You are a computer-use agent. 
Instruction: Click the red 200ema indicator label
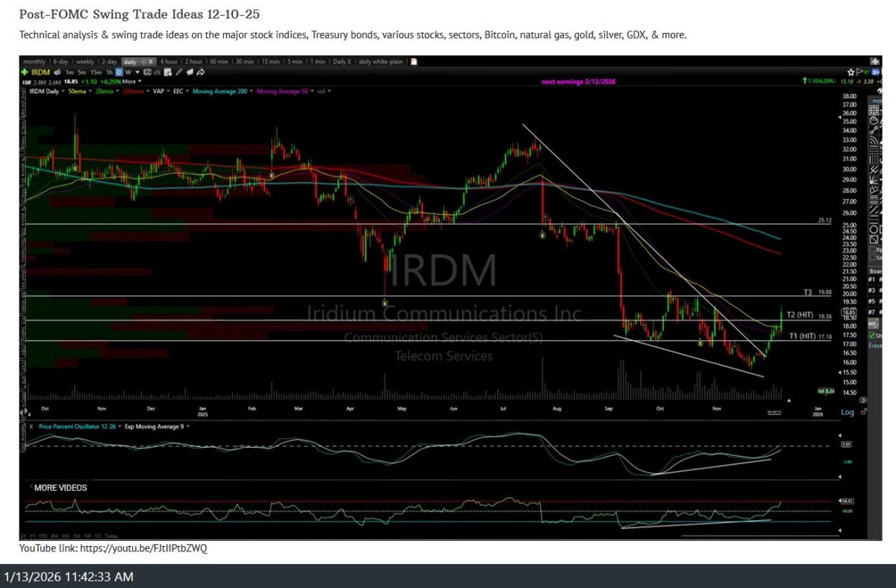point(131,91)
